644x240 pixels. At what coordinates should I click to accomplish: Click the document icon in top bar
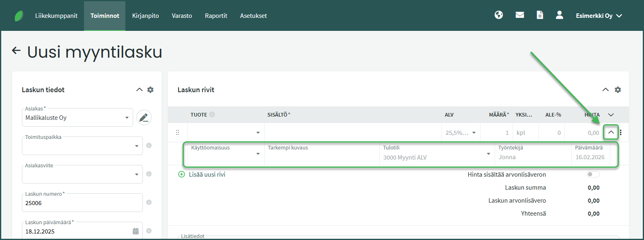[540, 15]
